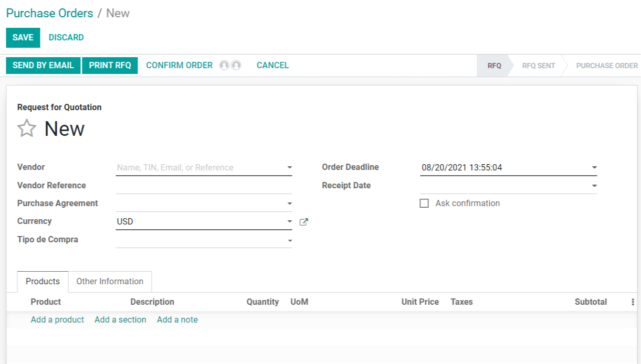
Task: Expand the Vendor dropdown arrow
Action: (289, 168)
